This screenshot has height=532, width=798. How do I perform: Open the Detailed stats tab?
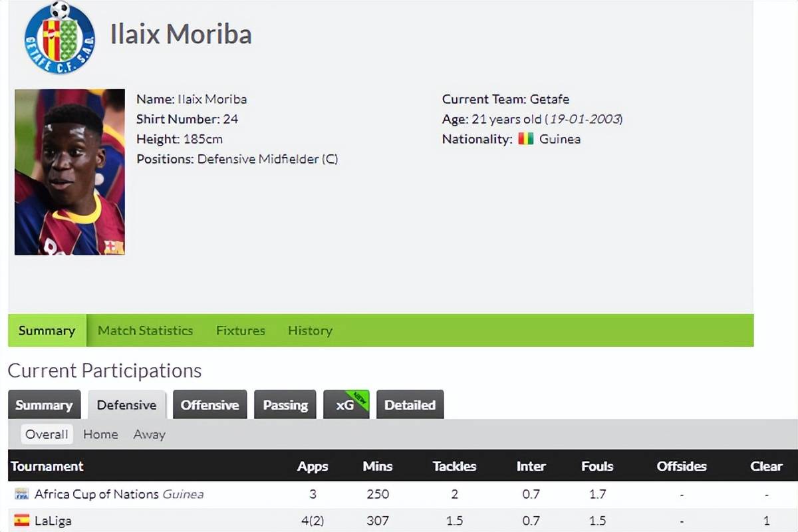click(410, 405)
